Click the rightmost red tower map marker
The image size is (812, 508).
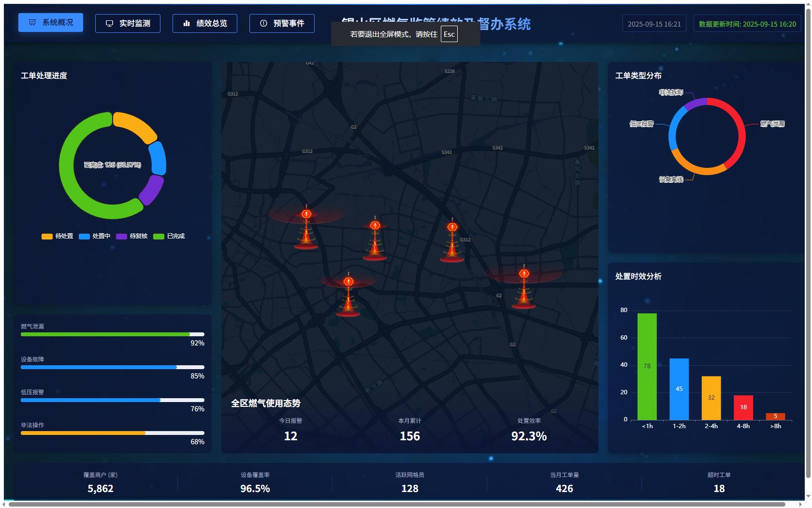(x=524, y=287)
